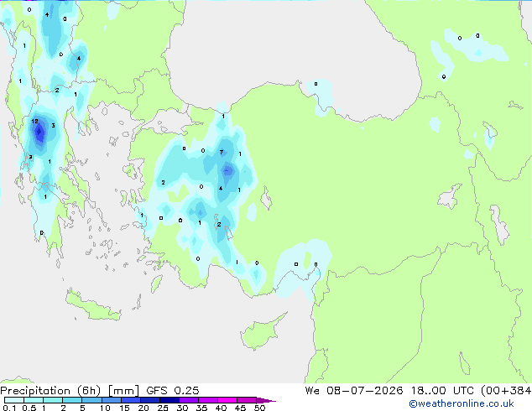Click the legend tick label '35'
The width and height of the screenshot is (532, 411).
coord(201,408)
